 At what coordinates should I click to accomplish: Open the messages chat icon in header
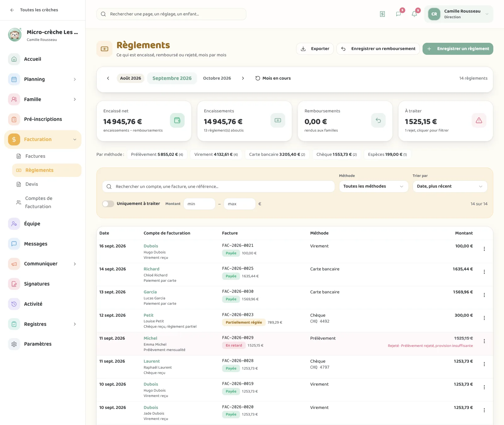[x=398, y=14]
